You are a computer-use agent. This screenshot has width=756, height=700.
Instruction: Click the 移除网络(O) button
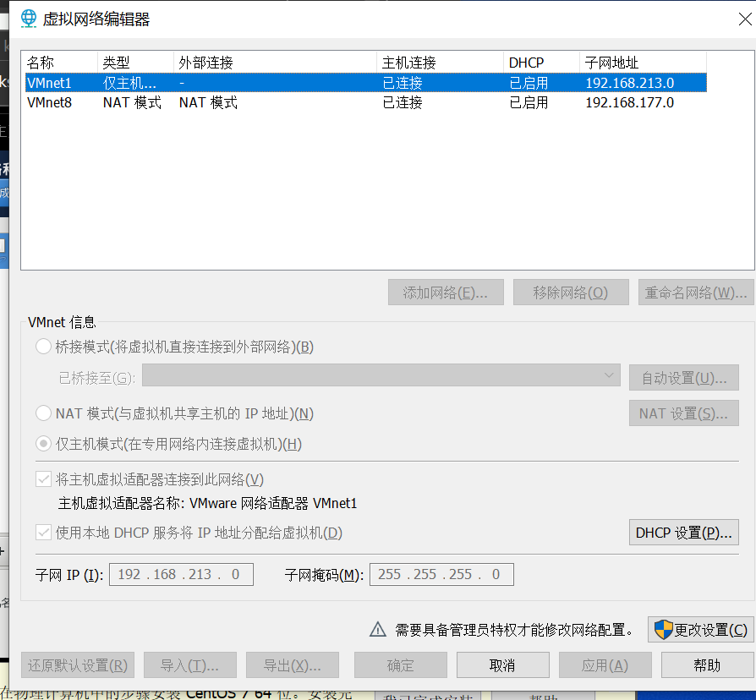click(x=571, y=293)
